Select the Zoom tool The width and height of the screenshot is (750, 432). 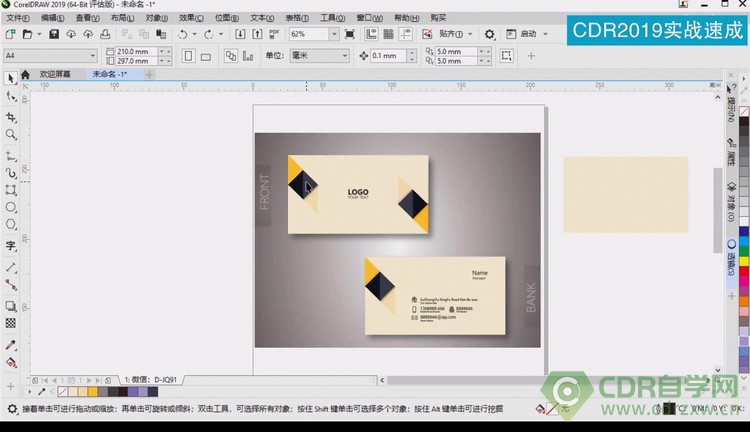pyautogui.click(x=11, y=134)
